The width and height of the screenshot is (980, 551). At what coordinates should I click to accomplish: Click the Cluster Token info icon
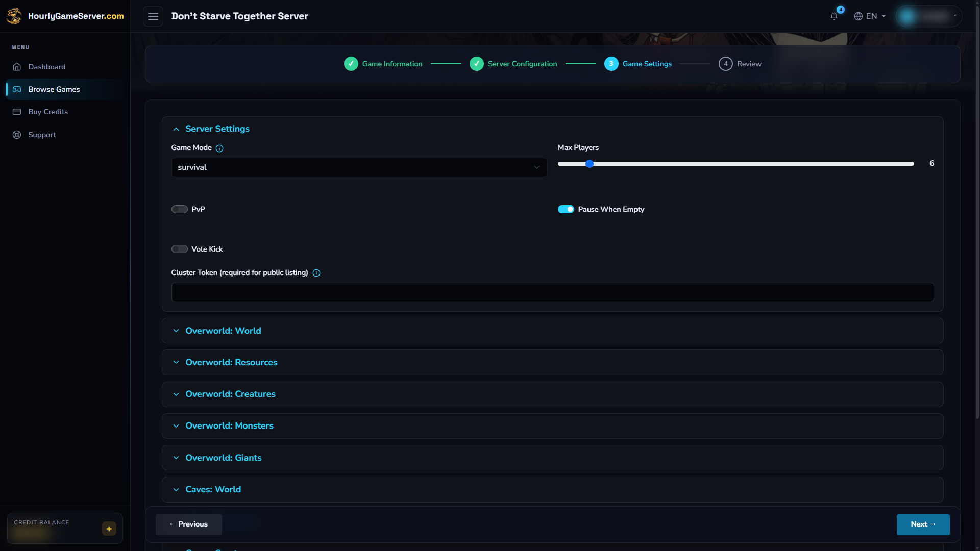[316, 273]
